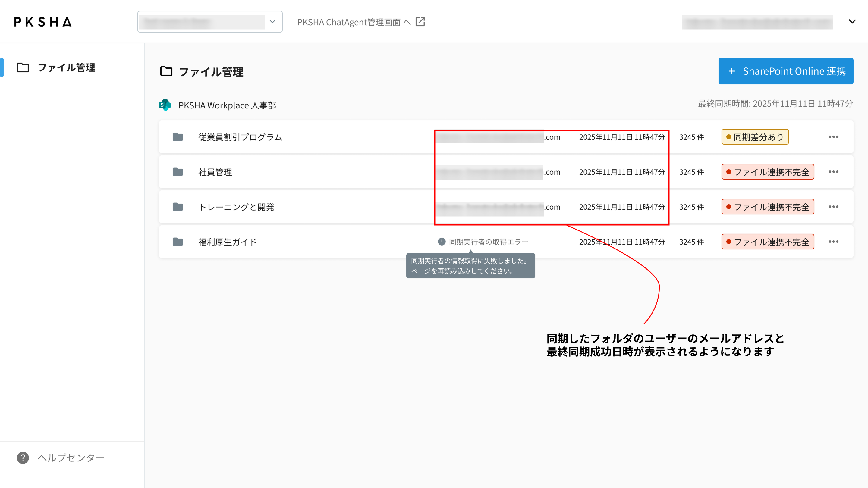Screen dimensions: 868x488
Task: Click the email ending .com on 社員管理 row
Action: (498, 172)
